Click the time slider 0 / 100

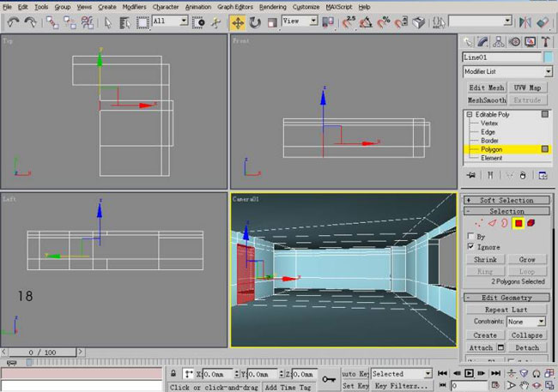(x=42, y=353)
